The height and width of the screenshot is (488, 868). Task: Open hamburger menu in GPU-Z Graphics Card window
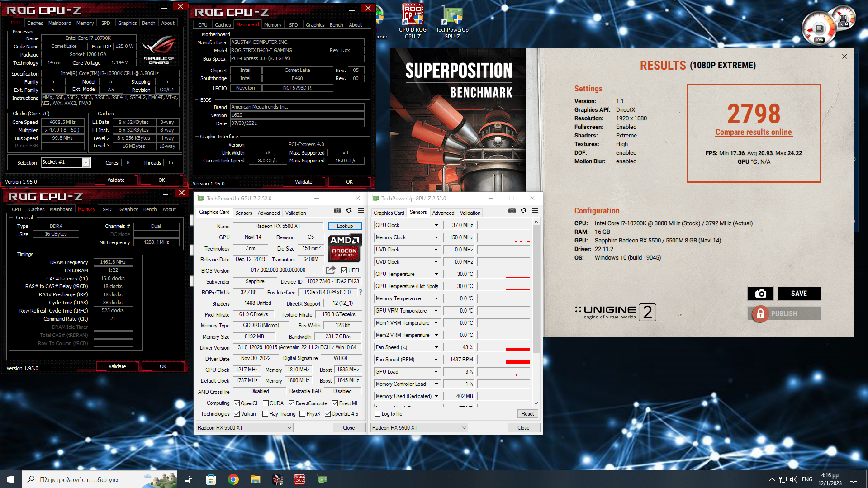click(360, 210)
